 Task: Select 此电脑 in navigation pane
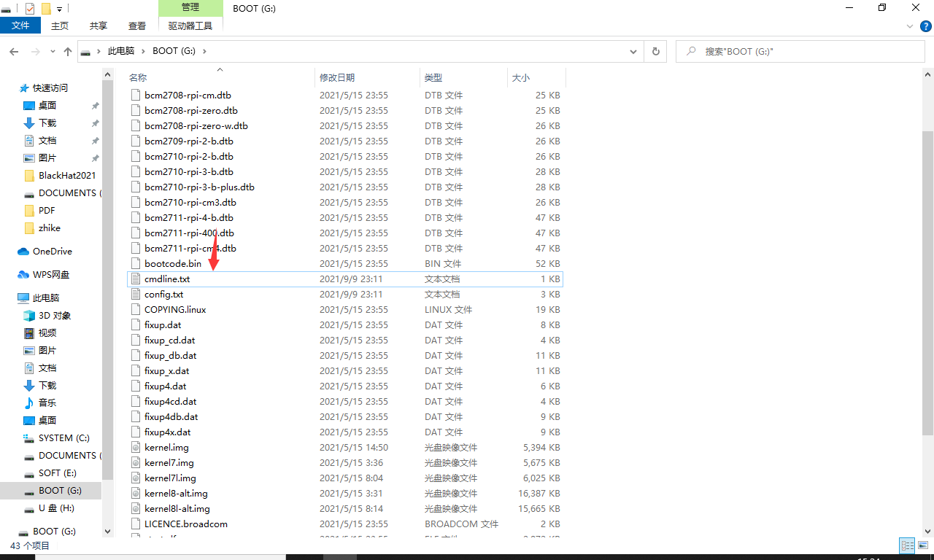click(x=46, y=298)
